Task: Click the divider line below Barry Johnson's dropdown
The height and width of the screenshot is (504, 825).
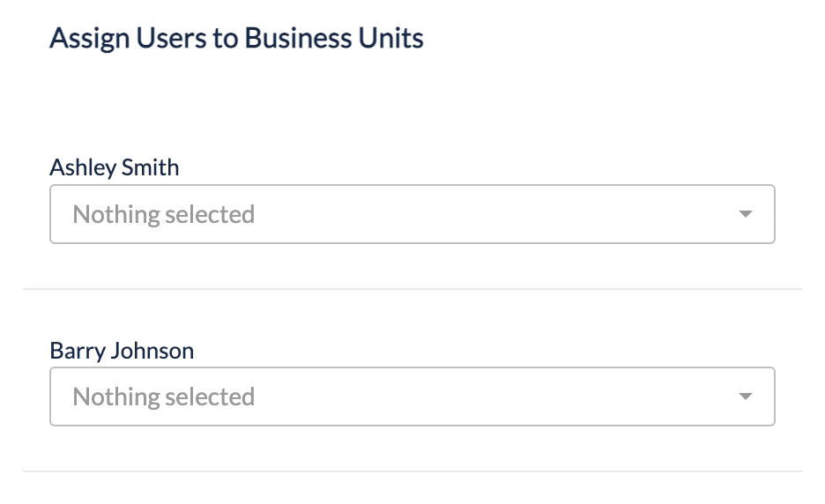Action: click(x=412, y=471)
